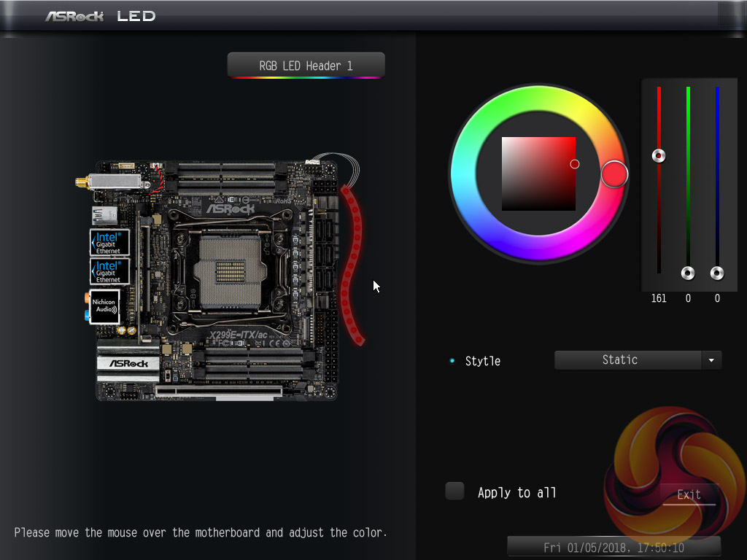747x560 pixels.
Task: Click the red slider handle
Action: coord(659,156)
